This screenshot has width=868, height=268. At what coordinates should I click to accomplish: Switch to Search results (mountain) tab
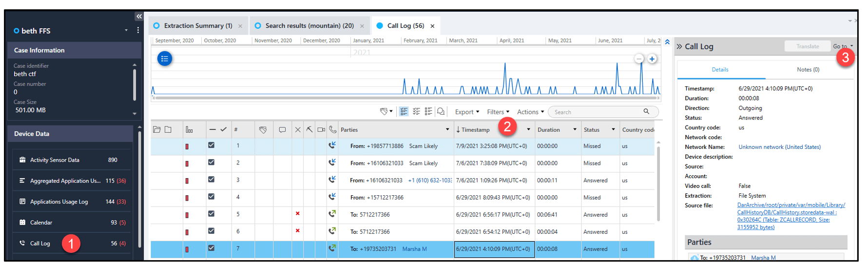309,26
